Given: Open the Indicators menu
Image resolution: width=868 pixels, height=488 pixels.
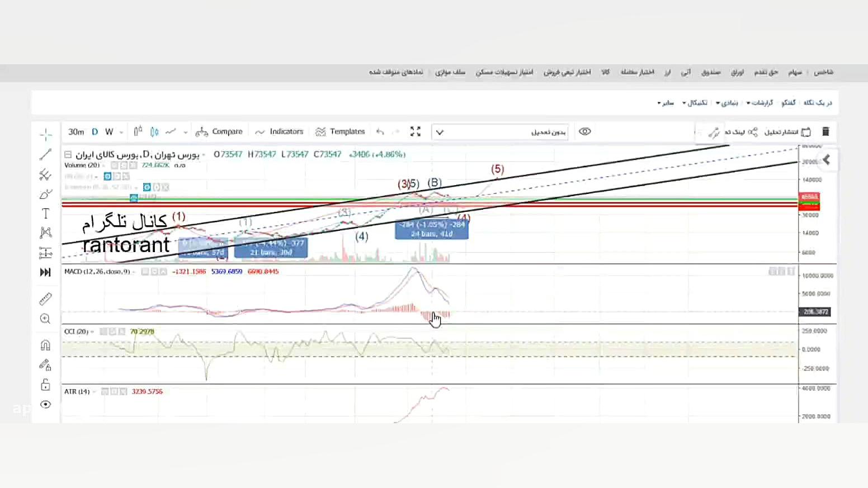Looking at the screenshot, I should (x=279, y=131).
